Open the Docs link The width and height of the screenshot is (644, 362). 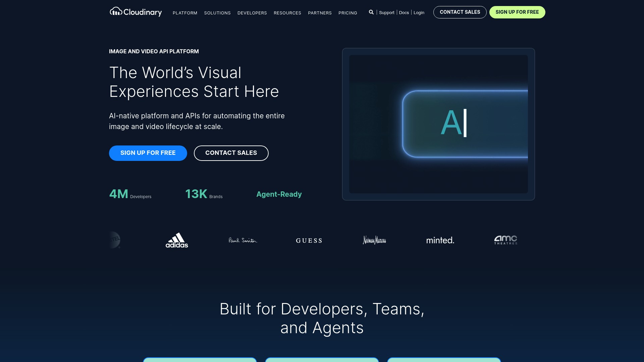[x=404, y=12]
